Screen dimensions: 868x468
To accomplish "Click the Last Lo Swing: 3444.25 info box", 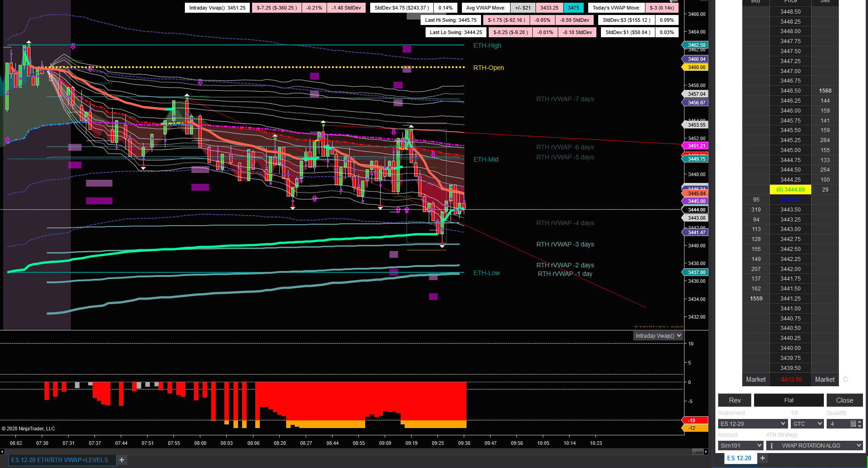I will tap(456, 32).
